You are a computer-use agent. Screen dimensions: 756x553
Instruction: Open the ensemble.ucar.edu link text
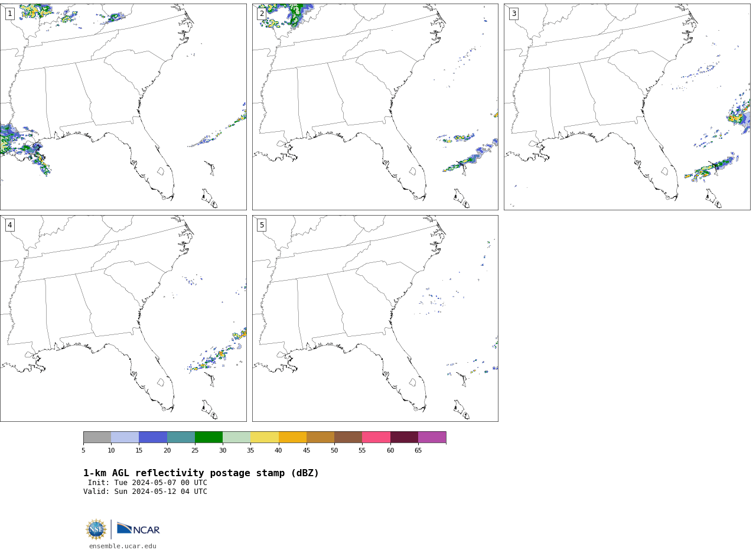[123, 547]
